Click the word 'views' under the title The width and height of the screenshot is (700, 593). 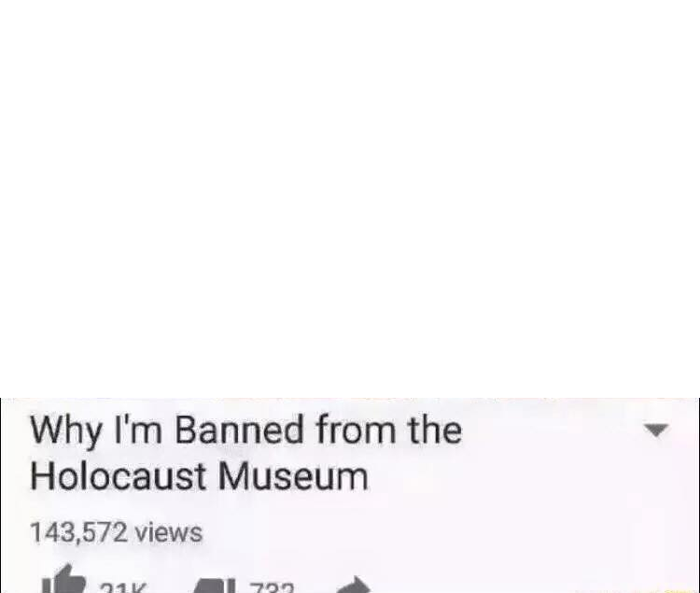point(169,532)
